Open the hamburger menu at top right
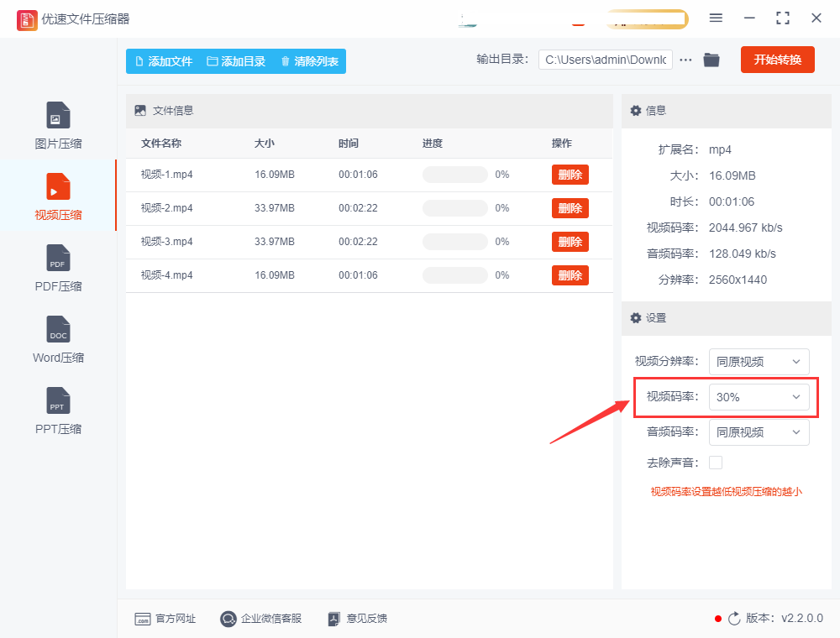Viewport: 840px width, 638px height. pos(717,18)
